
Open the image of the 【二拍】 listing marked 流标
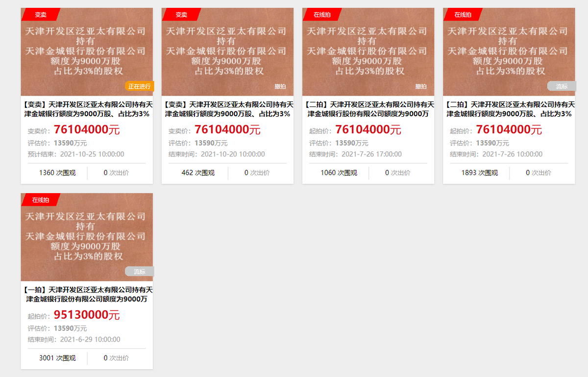pyautogui.click(x=509, y=51)
